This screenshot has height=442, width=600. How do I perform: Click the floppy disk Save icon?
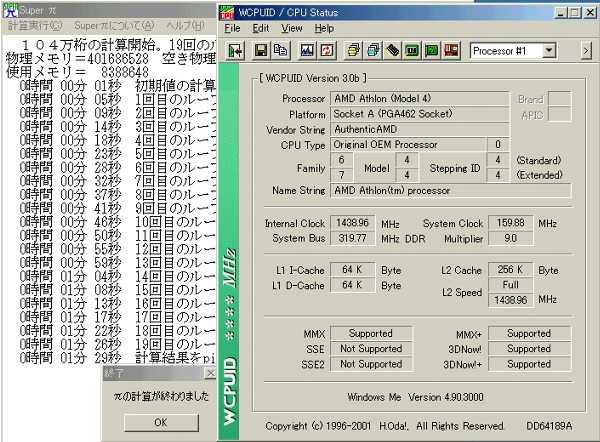[x=261, y=51]
